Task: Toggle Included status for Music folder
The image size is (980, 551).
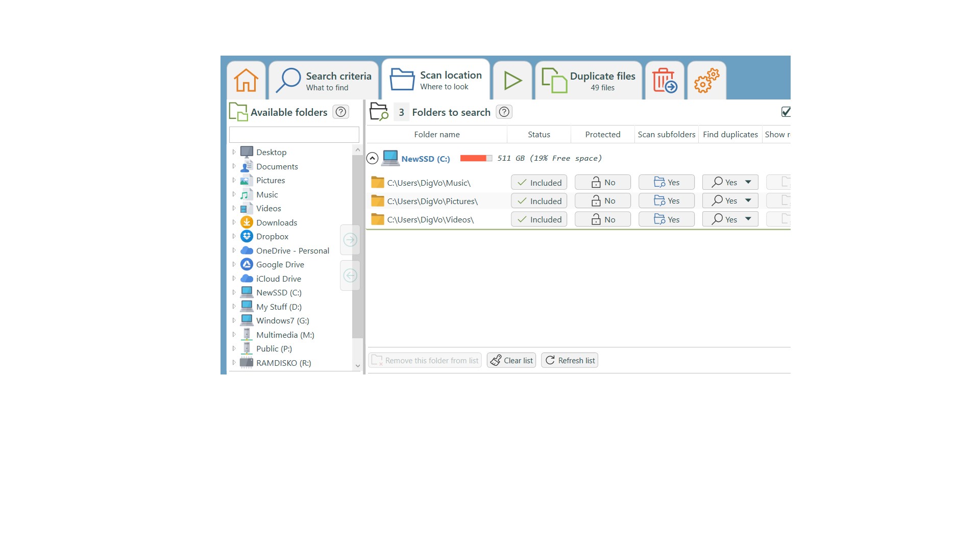Action: coord(539,183)
